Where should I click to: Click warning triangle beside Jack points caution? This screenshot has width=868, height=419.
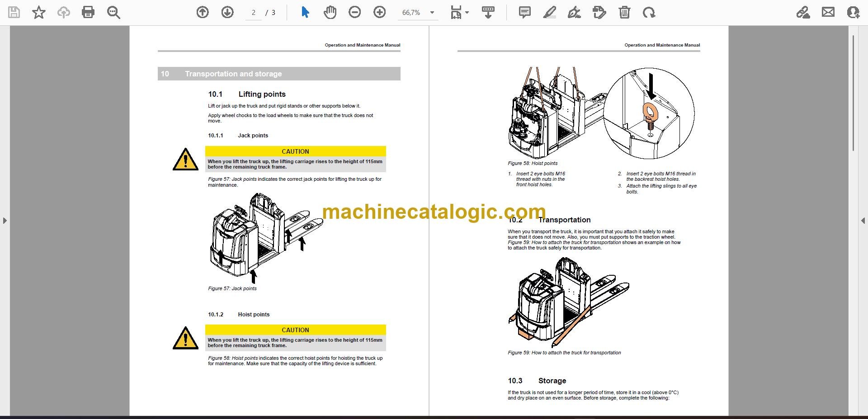coord(185,159)
